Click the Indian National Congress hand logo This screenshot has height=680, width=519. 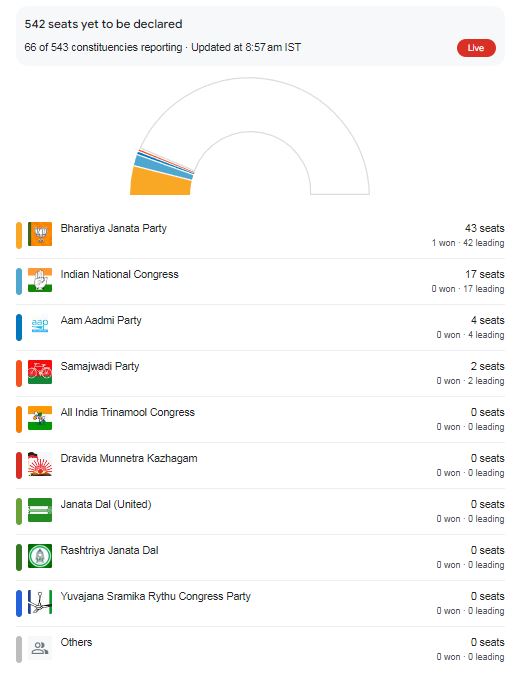tap(40, 280)
